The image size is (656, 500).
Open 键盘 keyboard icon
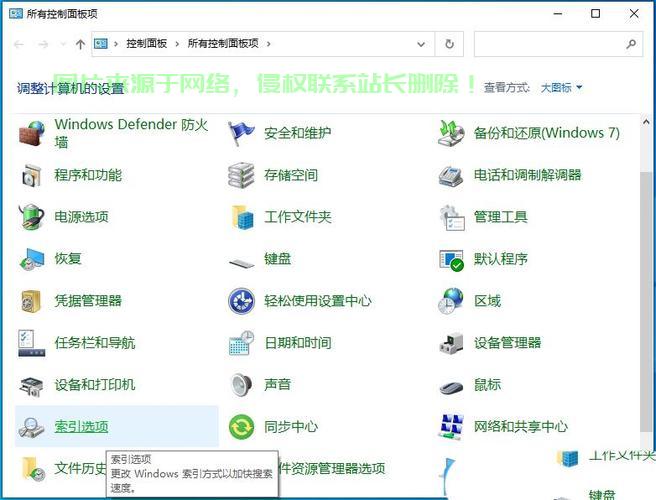pos(241,263)
